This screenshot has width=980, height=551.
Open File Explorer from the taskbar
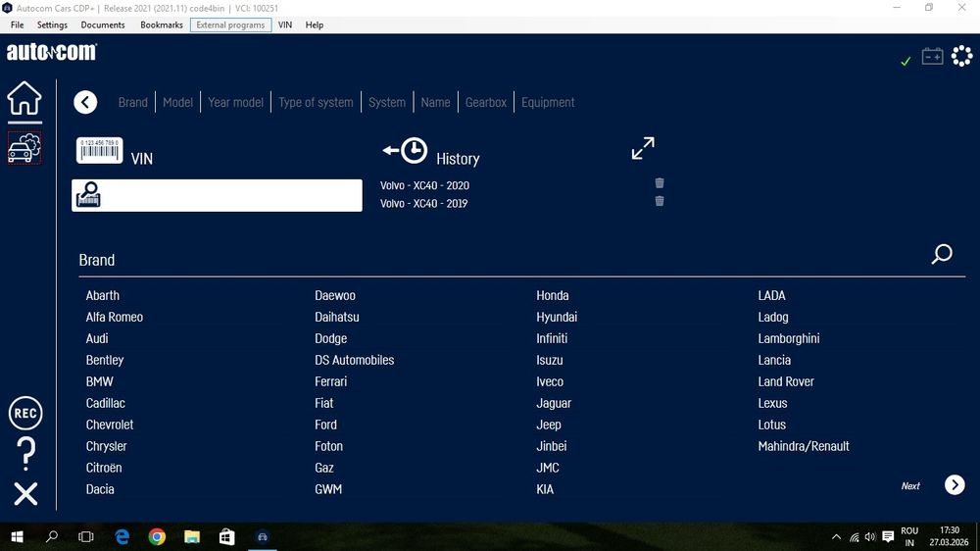pos(192,536)
